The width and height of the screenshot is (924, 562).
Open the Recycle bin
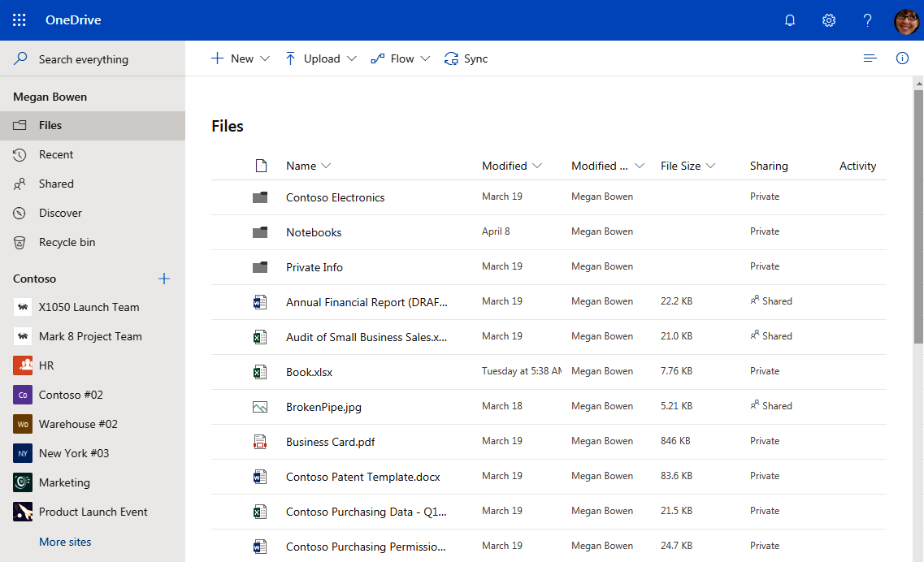pos(93,242)
